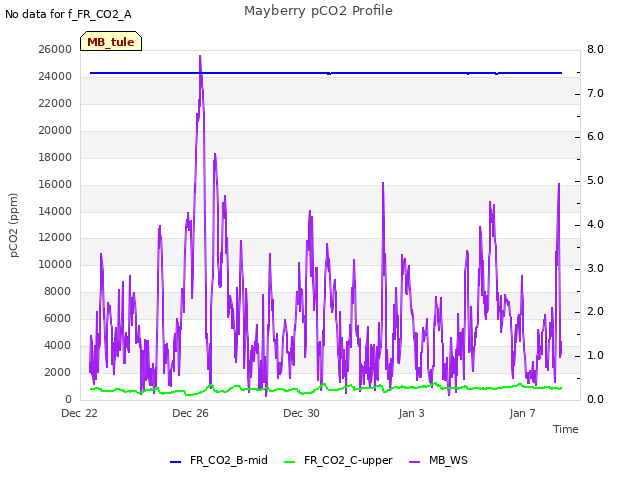
Task: Click the tallest purple MB_WS peak near Dec 26
Action: pyautogui.click(x=200, y=57)
